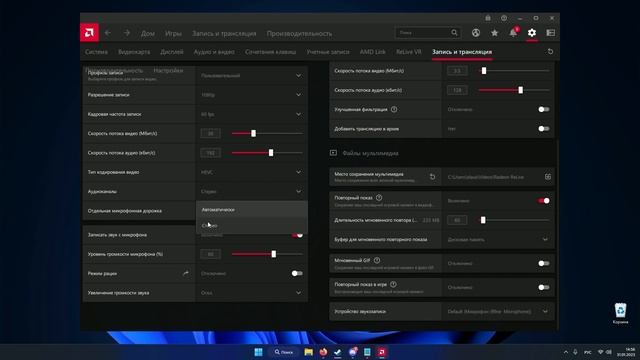
Task: Turn off the Повторный показ switch
Action: [544, 200]
